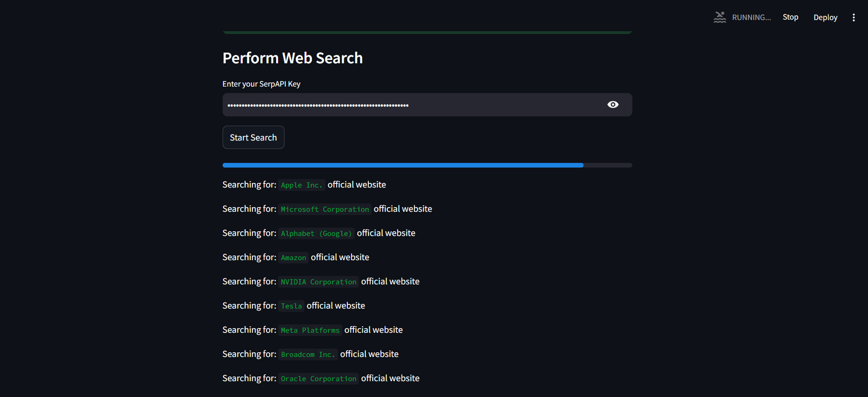
Task: Show the SerpAPI key with eye icon
Action: point(613,105)
